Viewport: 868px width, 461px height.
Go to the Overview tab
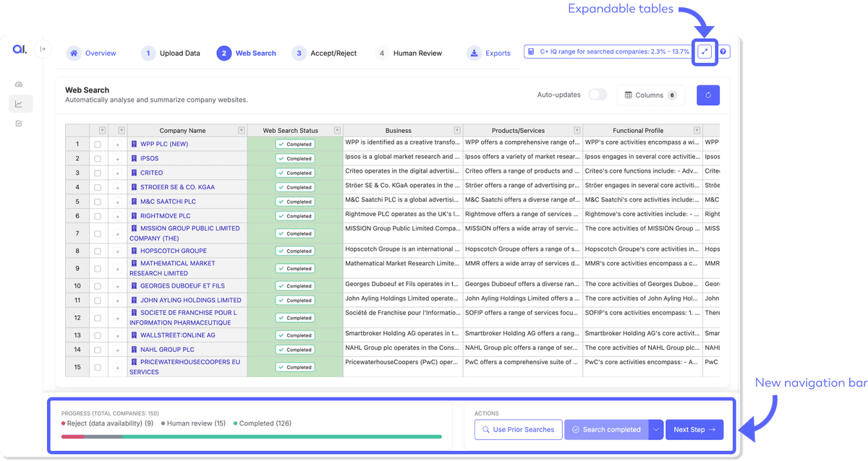point(92,53)
